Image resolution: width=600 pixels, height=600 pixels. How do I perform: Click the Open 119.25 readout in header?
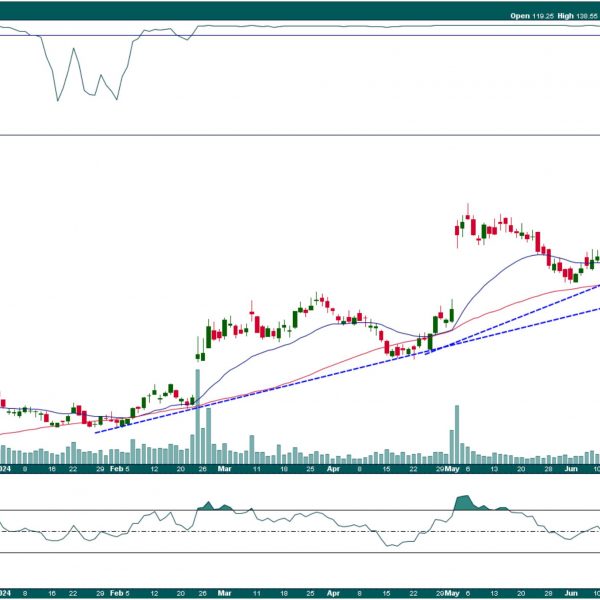pyautogui.click(x=530, y=16)
